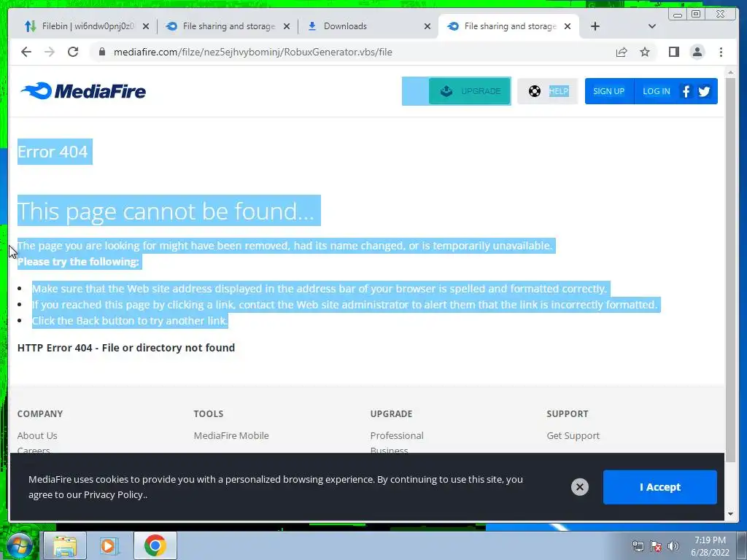Viewport: 747px width, 560px height.
Task: Close the Filebin tab
Action: click(x=146, y=26)
